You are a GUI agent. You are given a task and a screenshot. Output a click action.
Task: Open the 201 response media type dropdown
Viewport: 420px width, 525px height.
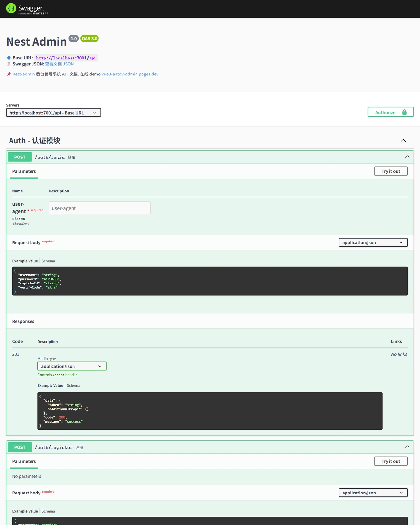72,366
